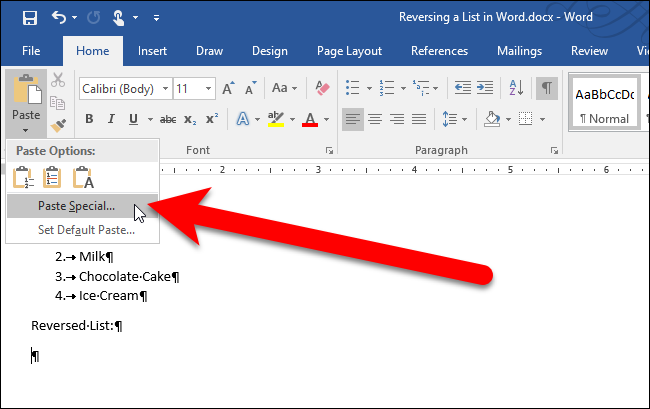The width and height of the screenshot is (650, 409).
Task: Select the Normal style thumbnail
Action: tap(604, 103)
